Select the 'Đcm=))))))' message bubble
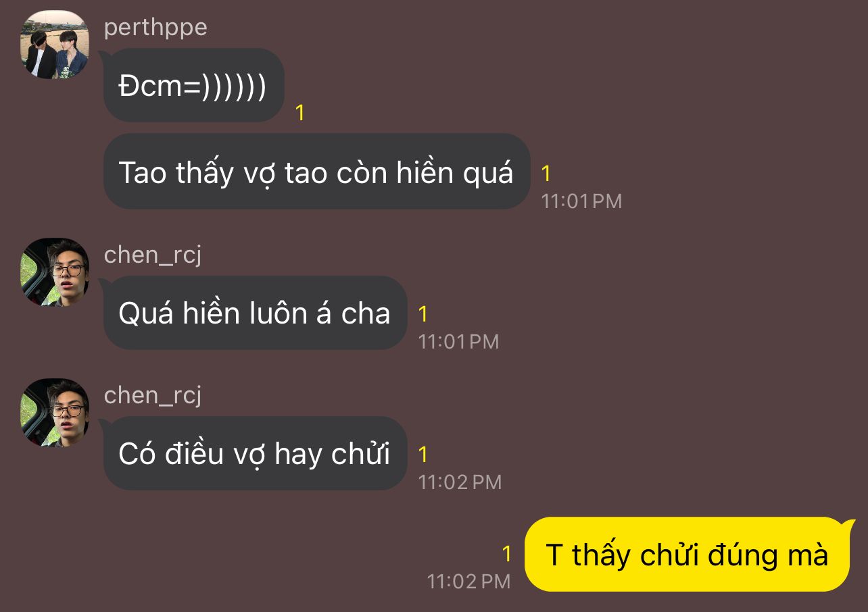868x612 pixels. (x=193, y=85)
